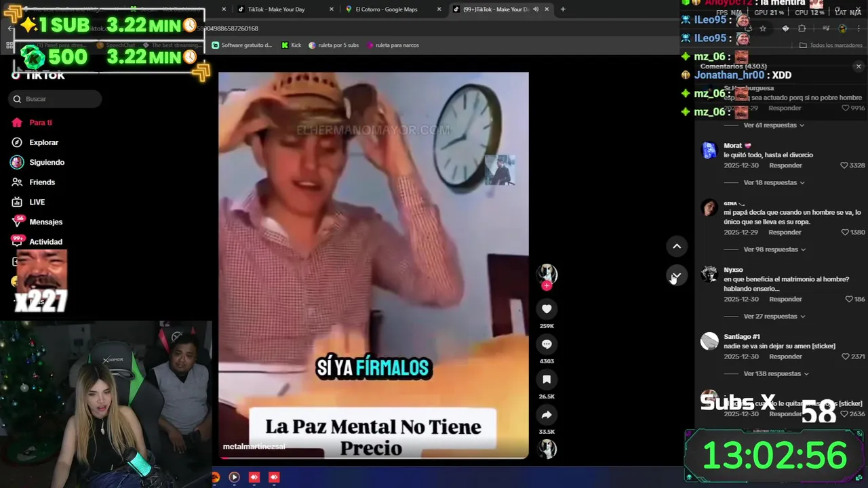Screen dimensions: 868x488
Task: Open the browser profile avatar
Action: [843, 28]
